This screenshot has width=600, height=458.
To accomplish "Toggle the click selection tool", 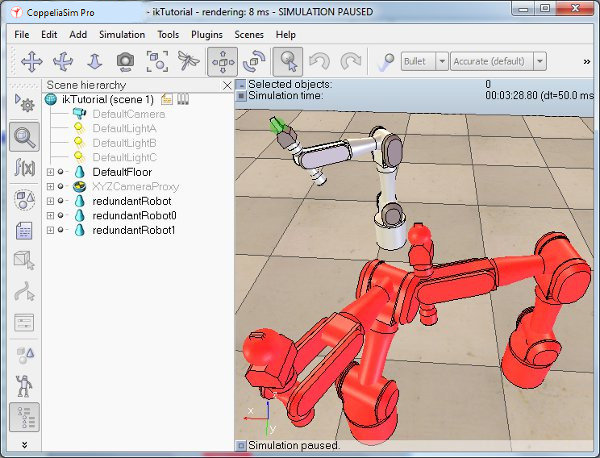I will tap(288, 62).
